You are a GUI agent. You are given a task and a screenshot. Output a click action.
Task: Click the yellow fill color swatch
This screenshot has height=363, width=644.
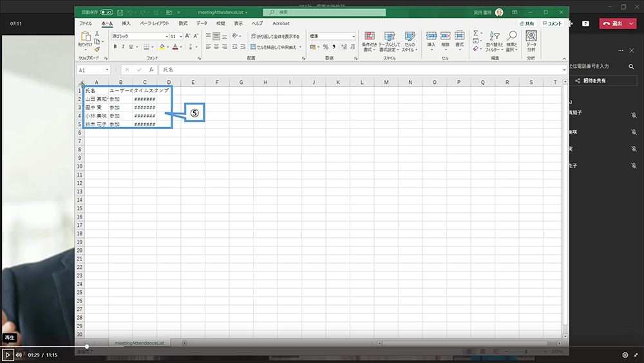click(162, 47)
